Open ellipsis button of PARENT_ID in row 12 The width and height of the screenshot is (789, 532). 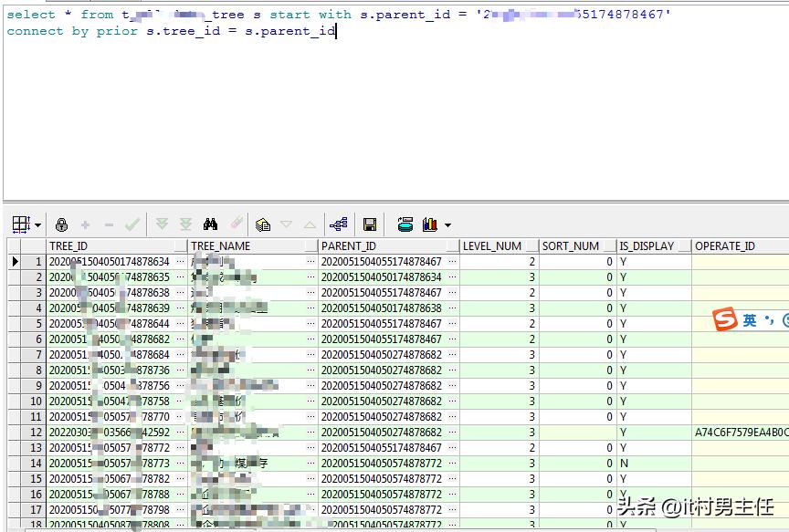452,432
